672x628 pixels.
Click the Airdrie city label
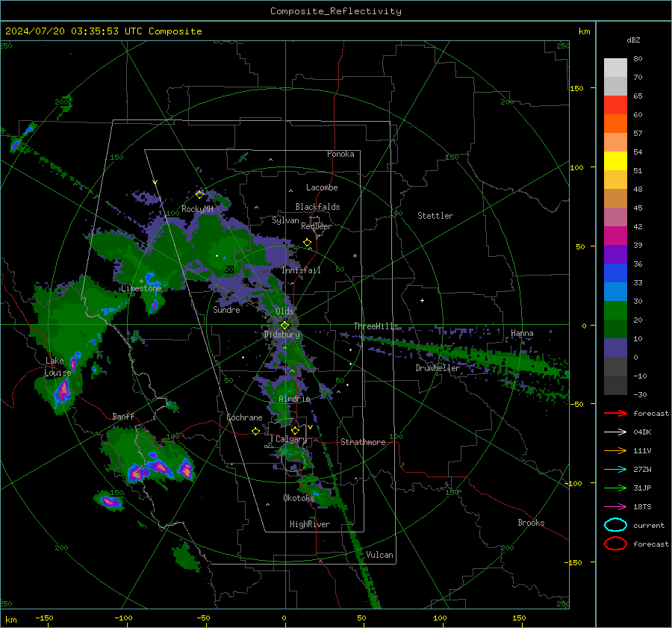point(294,399)
